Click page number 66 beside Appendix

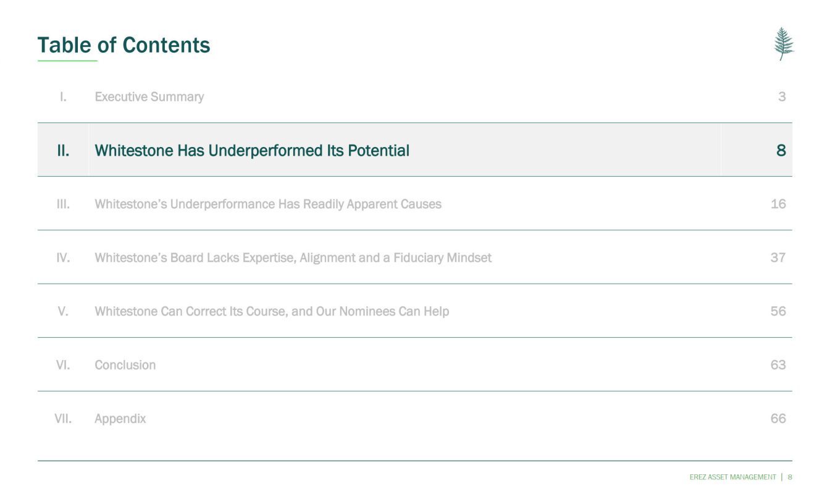coord(778,419)
